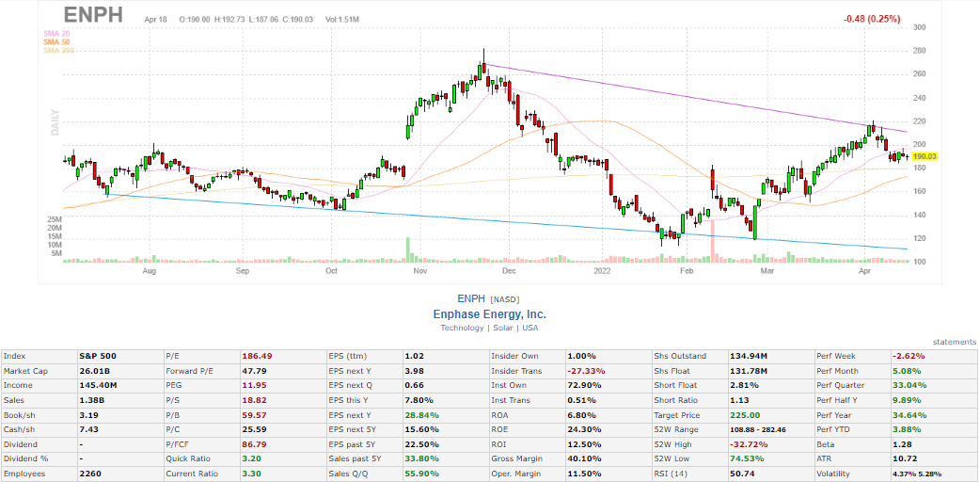Select the SMA 50 legend label
The height and width of the screenshot is (482, 980).
coord(56,42)
